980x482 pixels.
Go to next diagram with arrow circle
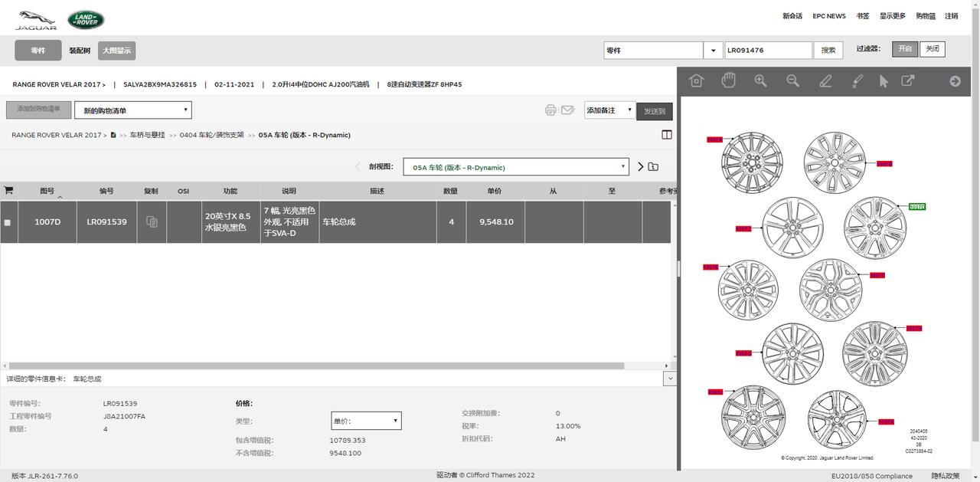click(955, 80)
